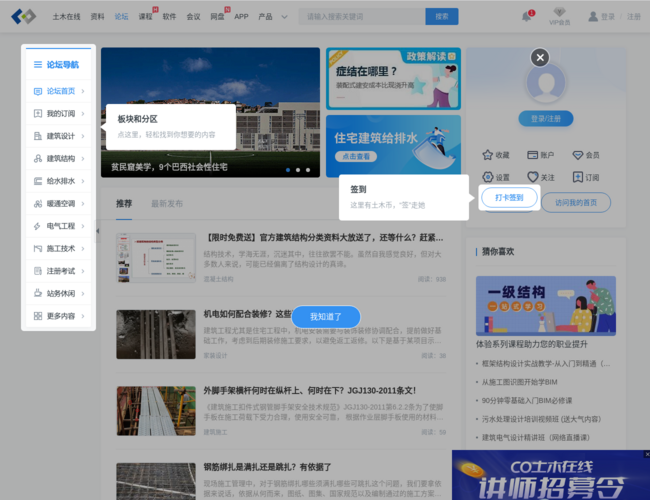Viewport: 650px width, 500px height.
Task: Click the blue 搜索 button
Action: 442,17
